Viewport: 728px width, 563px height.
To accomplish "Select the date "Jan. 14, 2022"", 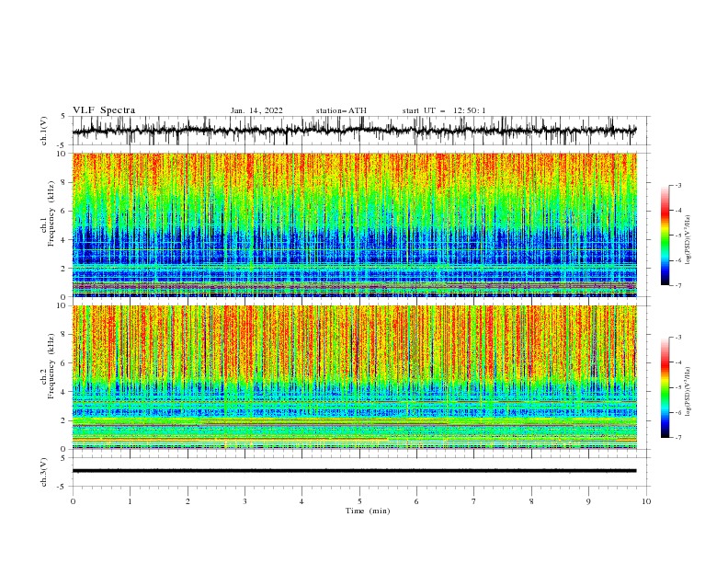I will click(256, 110).
